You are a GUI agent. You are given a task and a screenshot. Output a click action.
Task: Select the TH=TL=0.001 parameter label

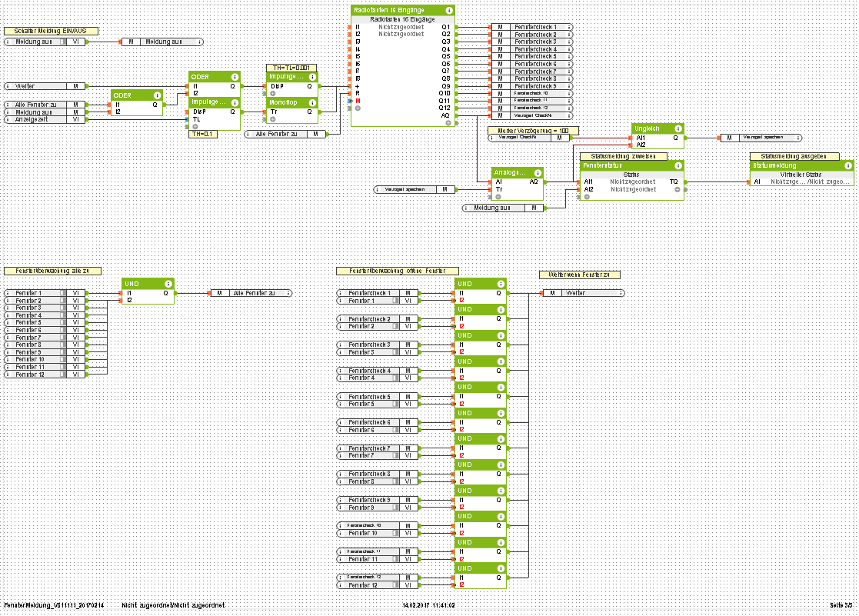[291, 68]
